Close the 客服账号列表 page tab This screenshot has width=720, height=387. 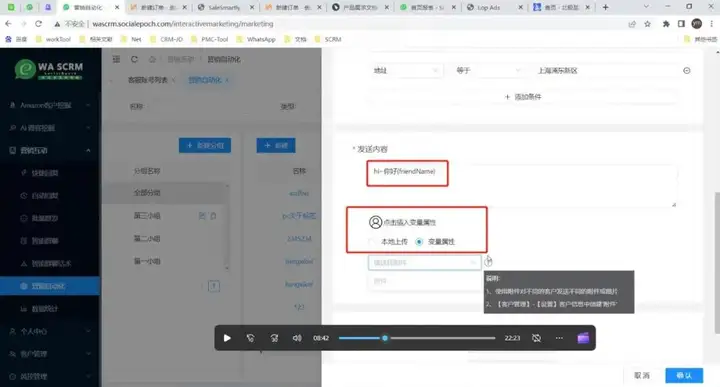(x=174, y=80)
